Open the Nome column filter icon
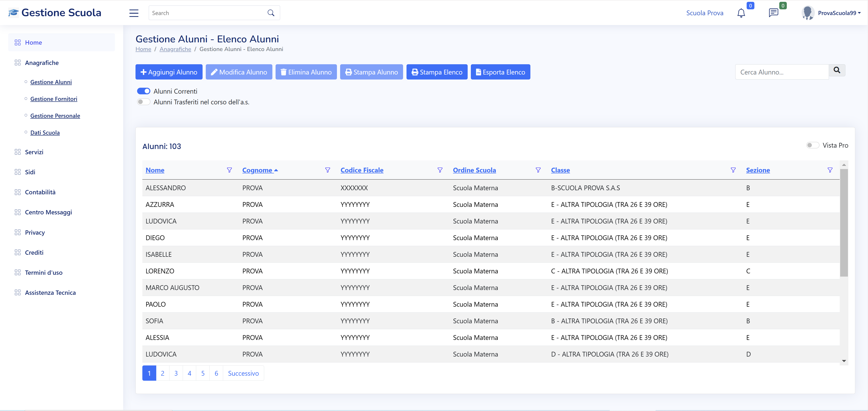 [229, 170]
